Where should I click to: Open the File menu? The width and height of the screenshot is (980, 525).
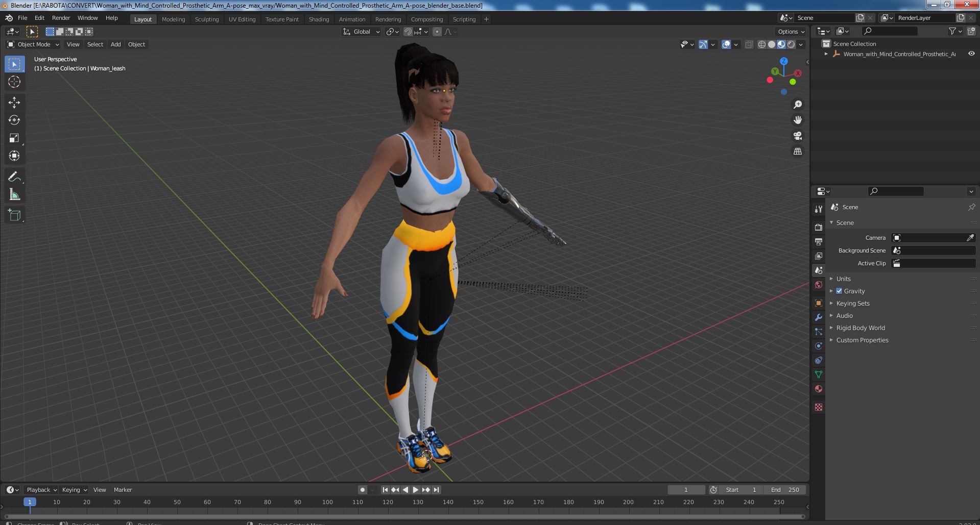click(22, 18)
